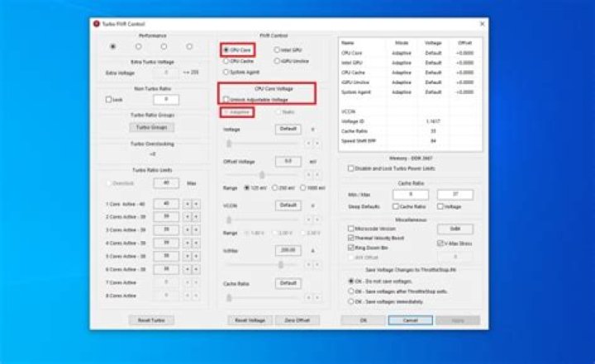Choose the System Agent option

(x=226, y=72)
